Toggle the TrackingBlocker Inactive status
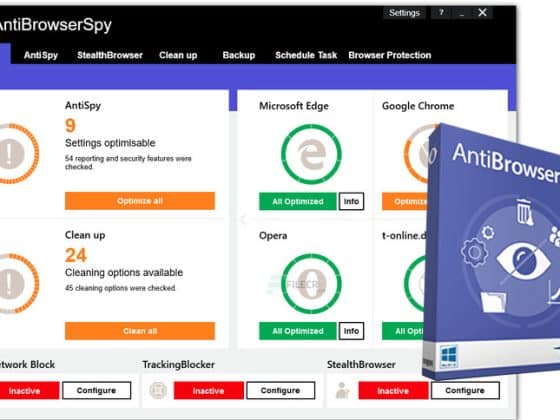 click(x=209, y=391)
